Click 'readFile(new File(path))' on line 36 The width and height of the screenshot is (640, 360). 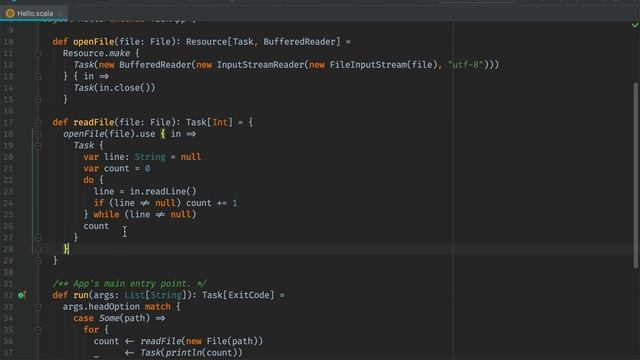(x=202, y=341)
